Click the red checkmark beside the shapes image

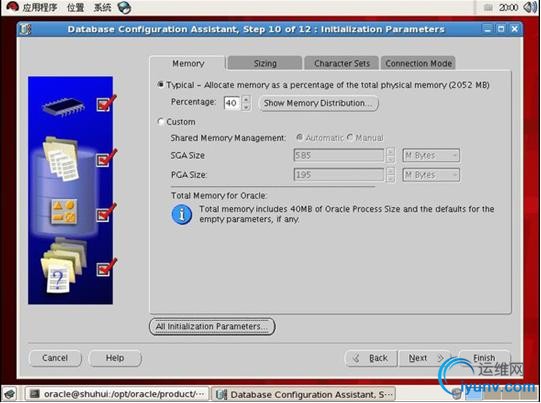[x=106, y=212]
